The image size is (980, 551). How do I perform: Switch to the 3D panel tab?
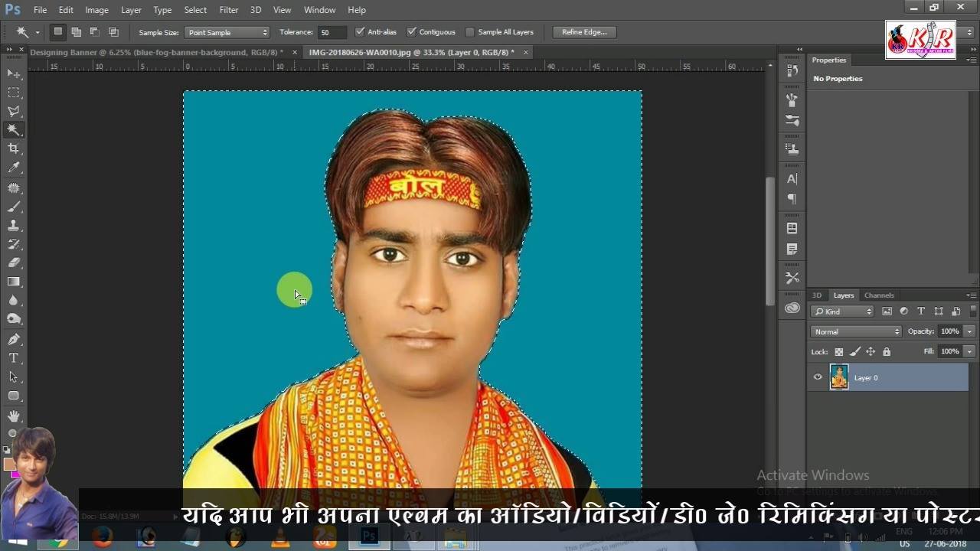click(817, 295)
